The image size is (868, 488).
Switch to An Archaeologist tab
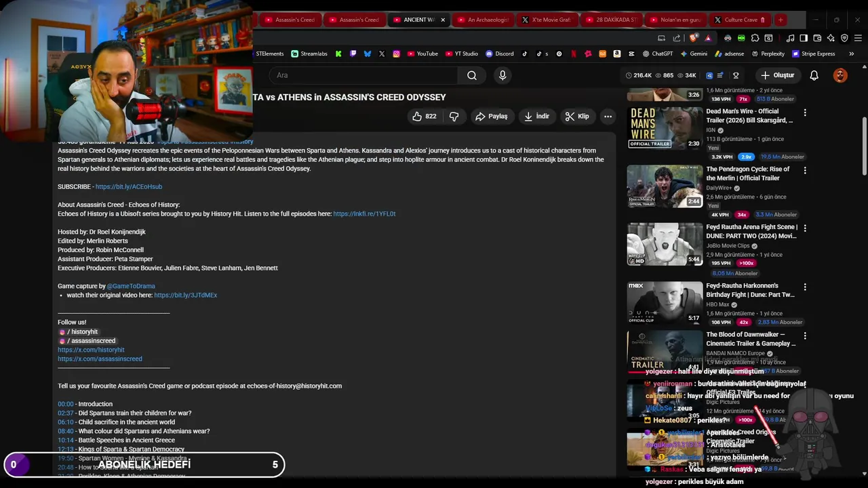(483, 20)
